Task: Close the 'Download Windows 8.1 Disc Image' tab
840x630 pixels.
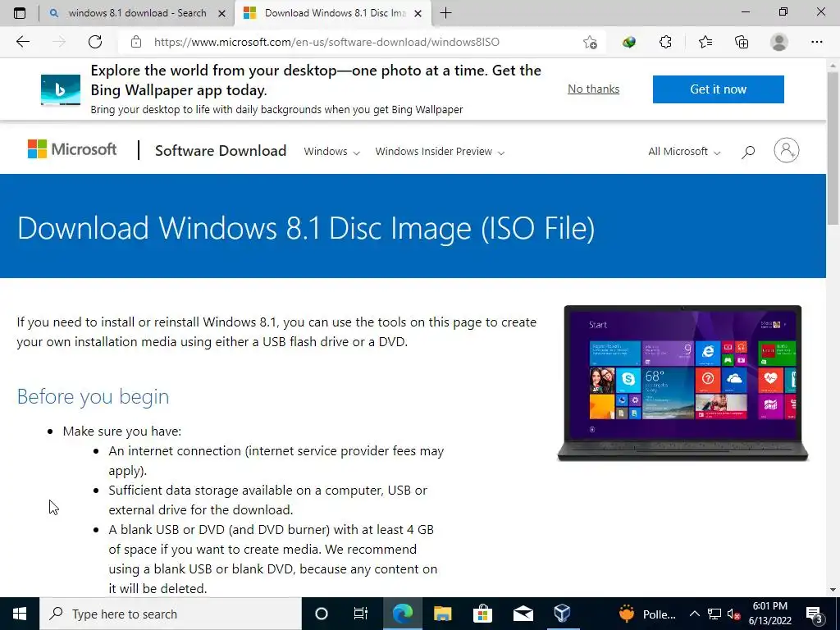Action: pyautogui.click(x=418, y=13)
